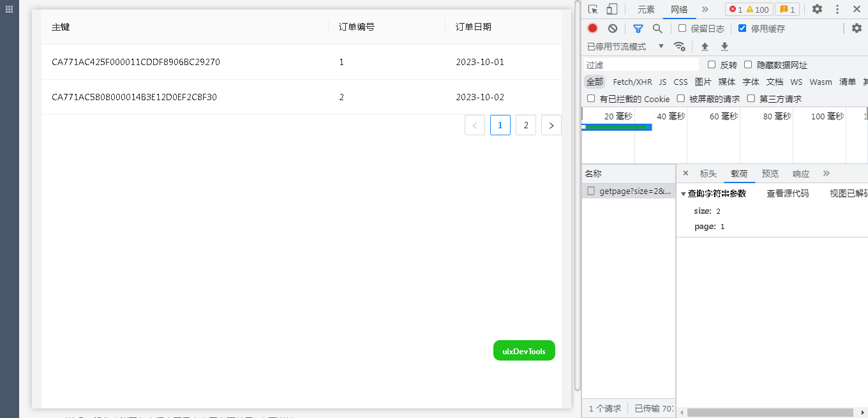Click the element inspector picker icon
The width and height of the screenshot is (868, 418).
(593, 9)
